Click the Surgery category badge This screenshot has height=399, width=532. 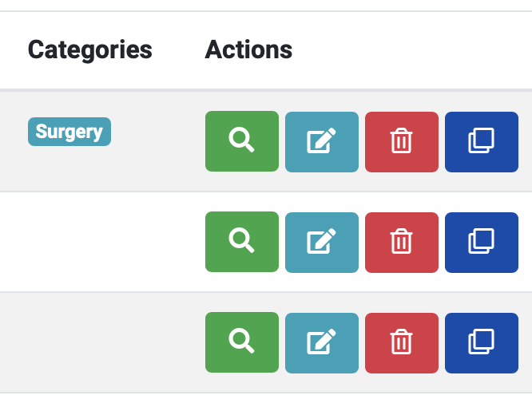pos(69,132)
